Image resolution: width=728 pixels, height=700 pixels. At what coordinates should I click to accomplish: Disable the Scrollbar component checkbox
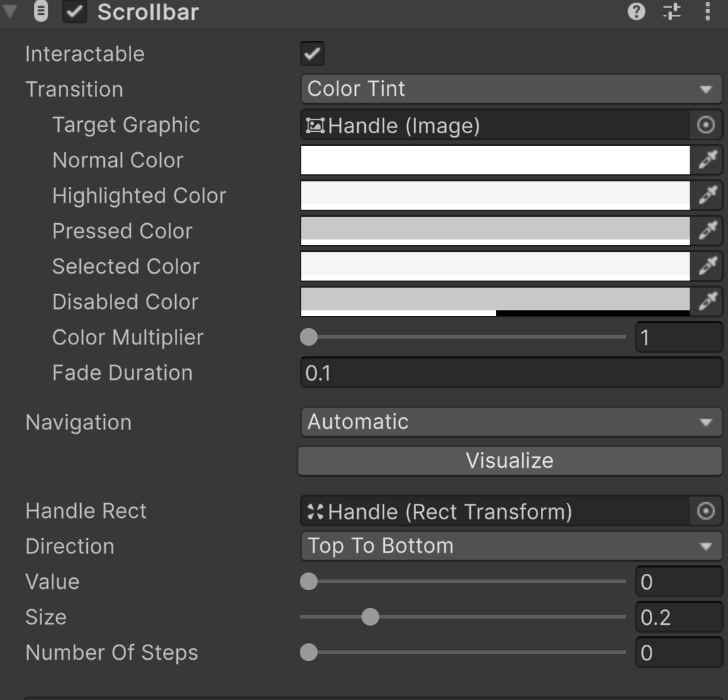(74, 11)
